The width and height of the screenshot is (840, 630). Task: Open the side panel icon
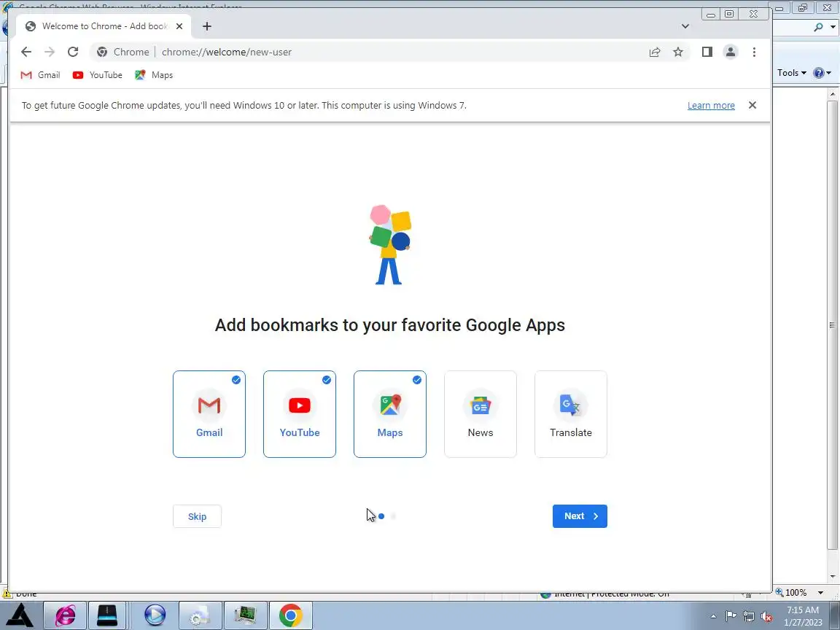(707, 52)
